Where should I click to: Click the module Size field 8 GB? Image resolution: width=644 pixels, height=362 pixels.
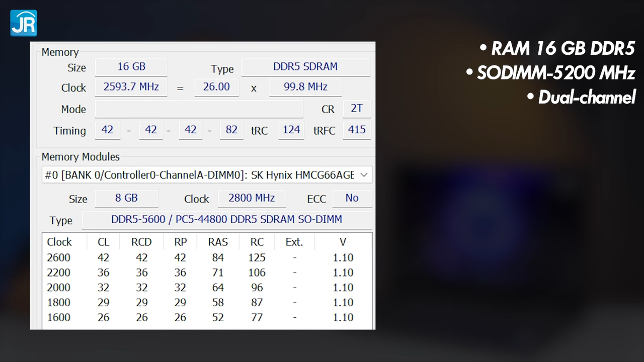point(126,199)
